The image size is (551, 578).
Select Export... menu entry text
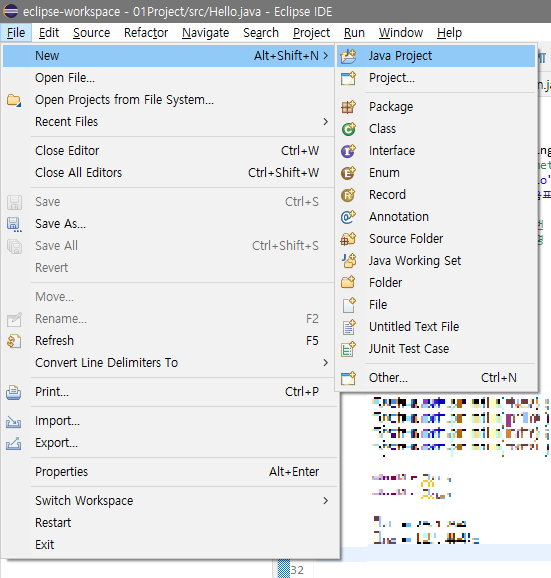click(x=56, y=443)
